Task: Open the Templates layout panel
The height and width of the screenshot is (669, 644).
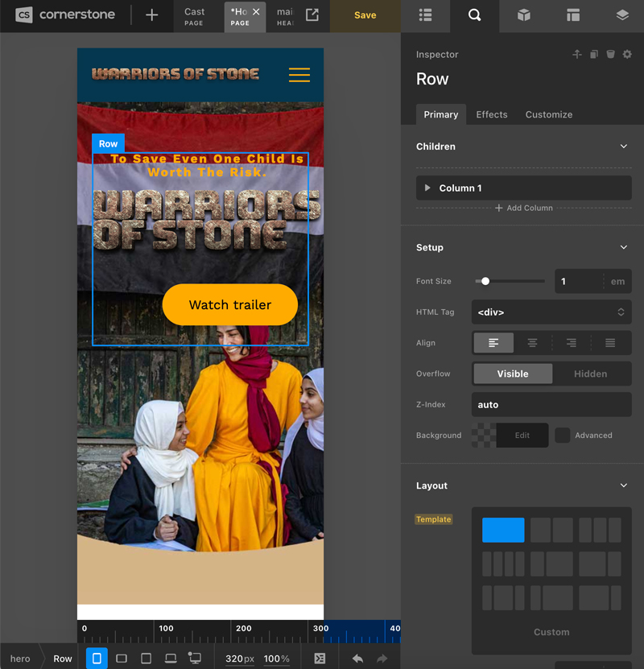Action: coord(572,15)
